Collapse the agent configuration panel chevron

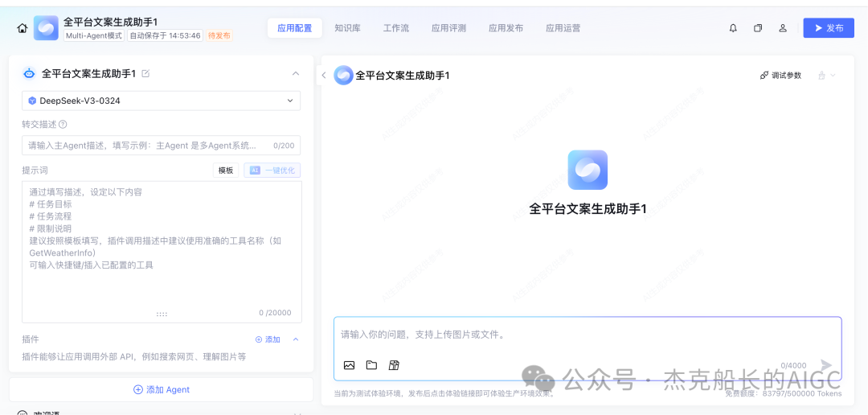click(x=296, y=73)
